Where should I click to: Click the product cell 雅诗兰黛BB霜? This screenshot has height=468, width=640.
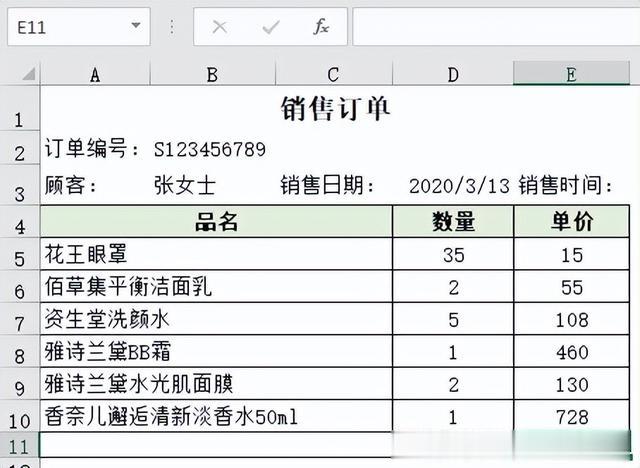[x=216, y=351]
